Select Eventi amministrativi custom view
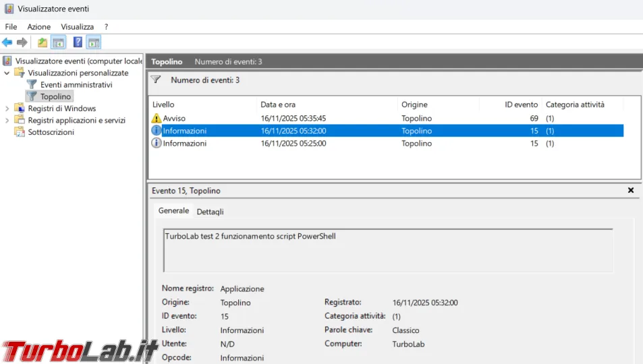Screen dimensions: 643x364 [76, 85]
